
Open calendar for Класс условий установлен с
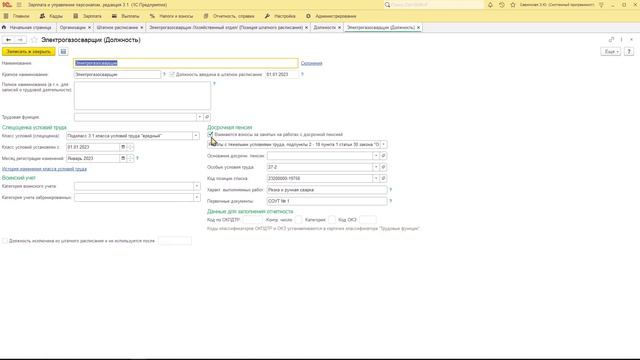pos(123,147)
